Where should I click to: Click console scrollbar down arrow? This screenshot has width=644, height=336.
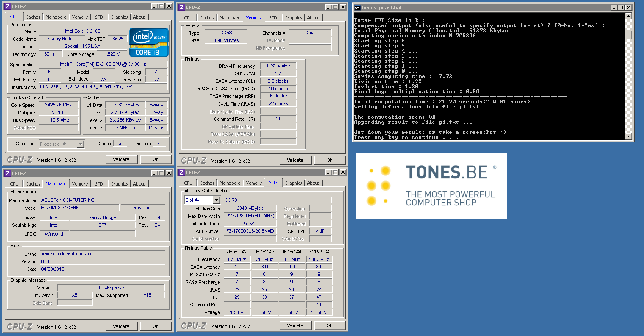tap(628, 136)
